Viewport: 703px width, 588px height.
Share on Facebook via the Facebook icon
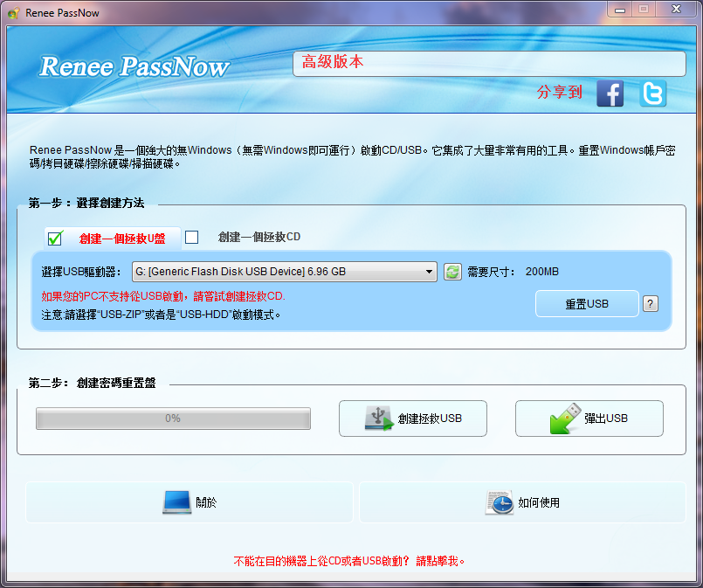coord(610,93)
